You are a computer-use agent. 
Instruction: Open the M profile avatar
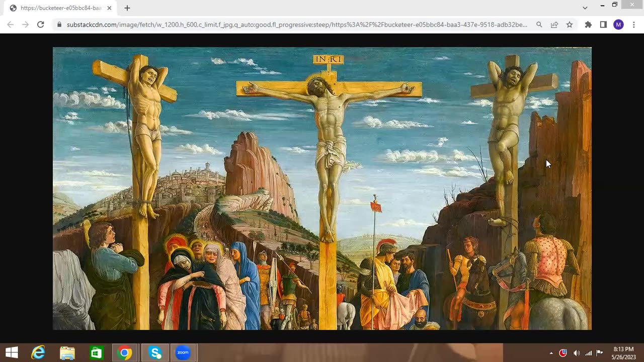(x=618, y=24)
